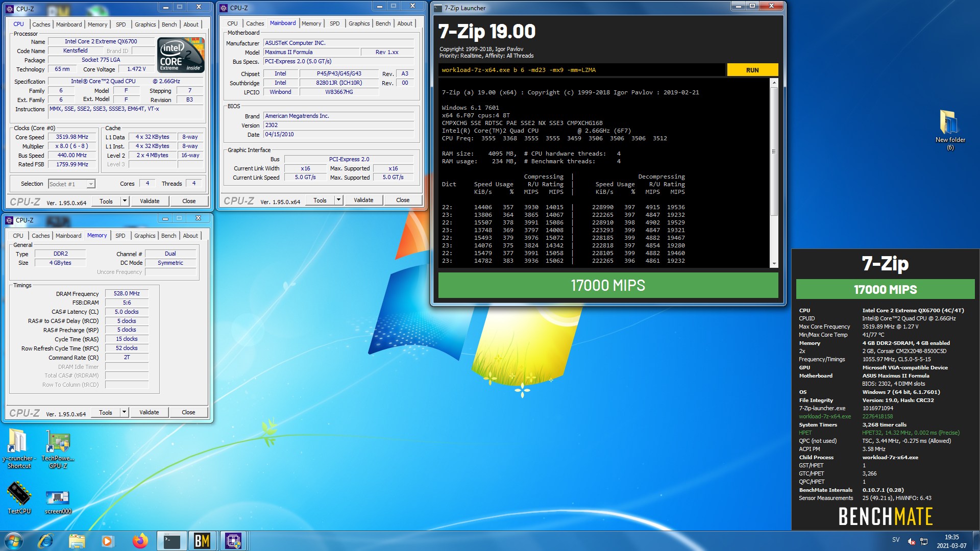Open the TestCPU desktop icon

[19, 497]
